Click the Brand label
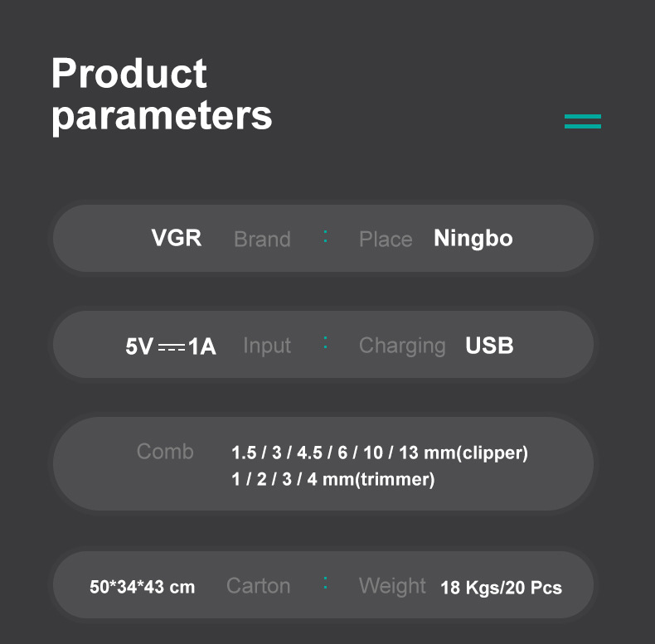The width and height of the screenshot is (655, 644). pyautogui.click(x=262, y=240)
